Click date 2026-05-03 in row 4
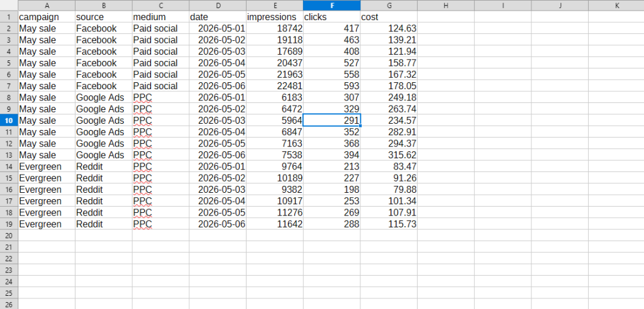 218,51
